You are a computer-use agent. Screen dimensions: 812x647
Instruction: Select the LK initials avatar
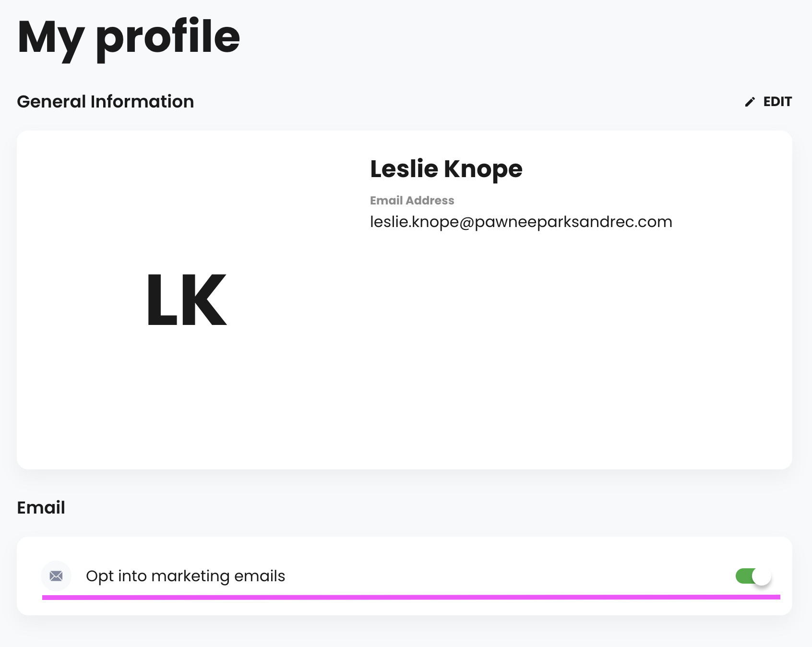pyautogui.click(x=186, y=300)
